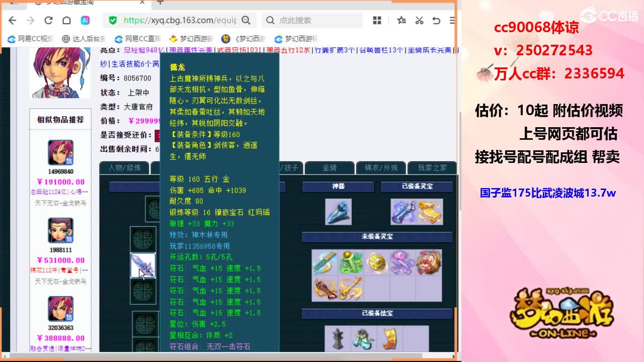Click the item number 8056700

point(137,78)
